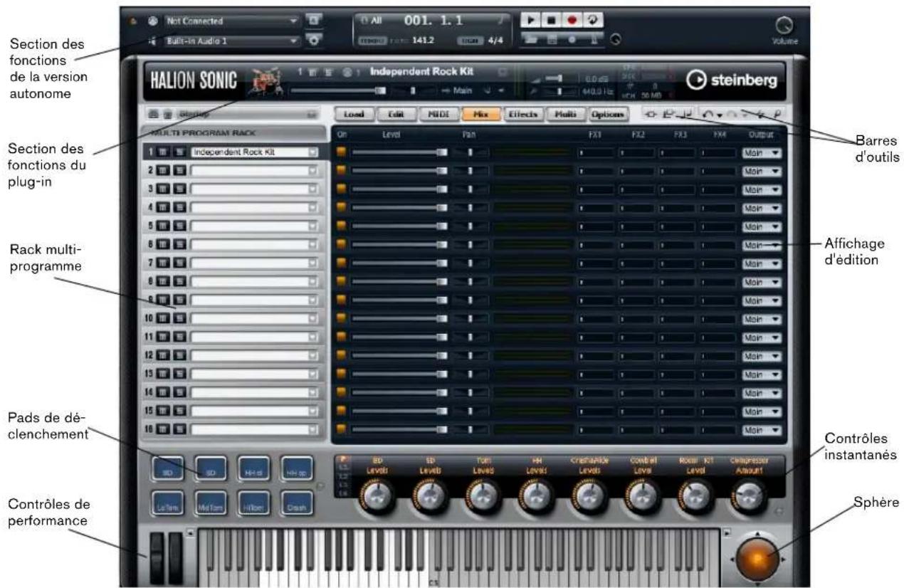
Task: Start playback with the Play button
Action: [x=530, y=20]
